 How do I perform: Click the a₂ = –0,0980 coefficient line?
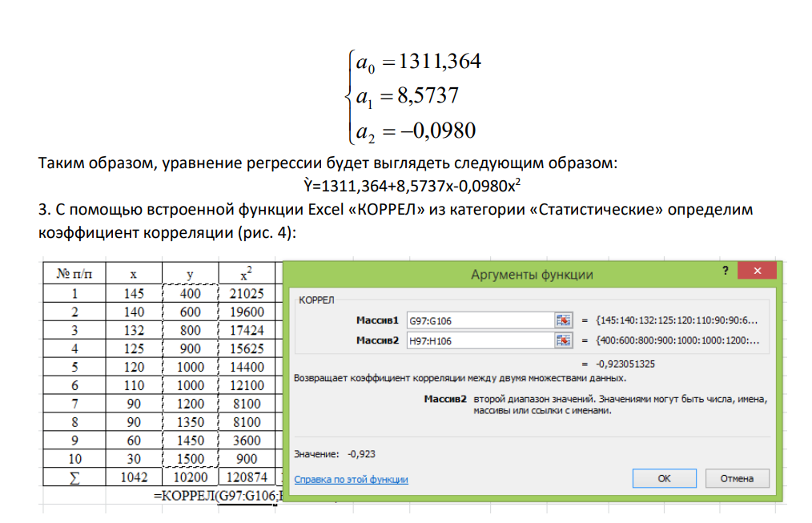click(x=416, y=131)
